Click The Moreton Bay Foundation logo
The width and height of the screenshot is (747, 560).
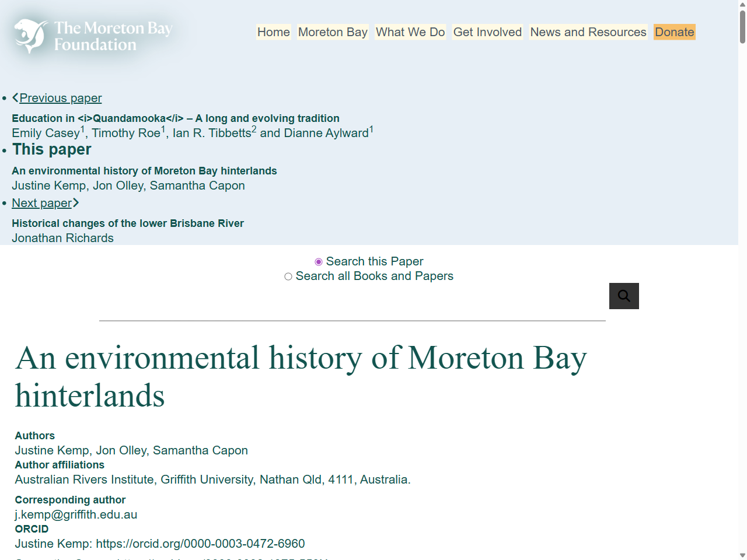tap(93, 36)
